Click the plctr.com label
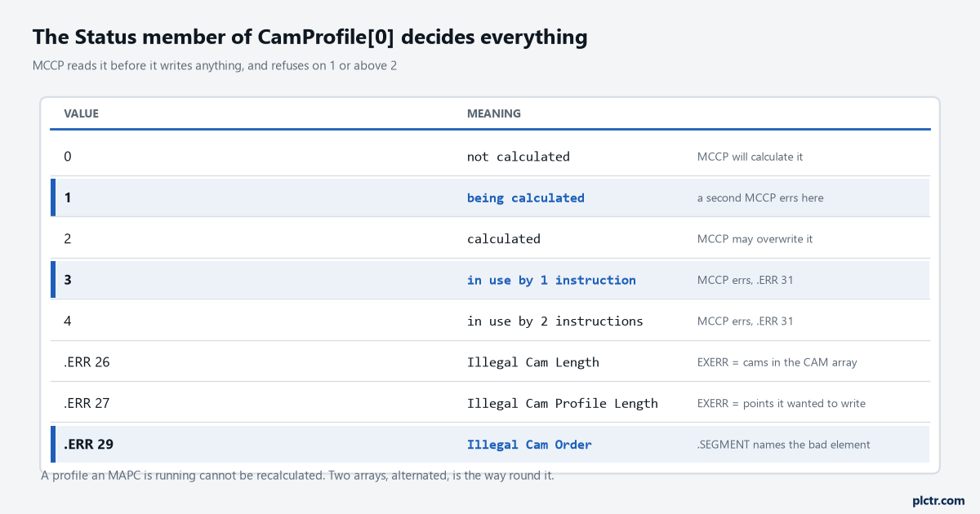The image size is (980, 514). (x=938, y=500)
